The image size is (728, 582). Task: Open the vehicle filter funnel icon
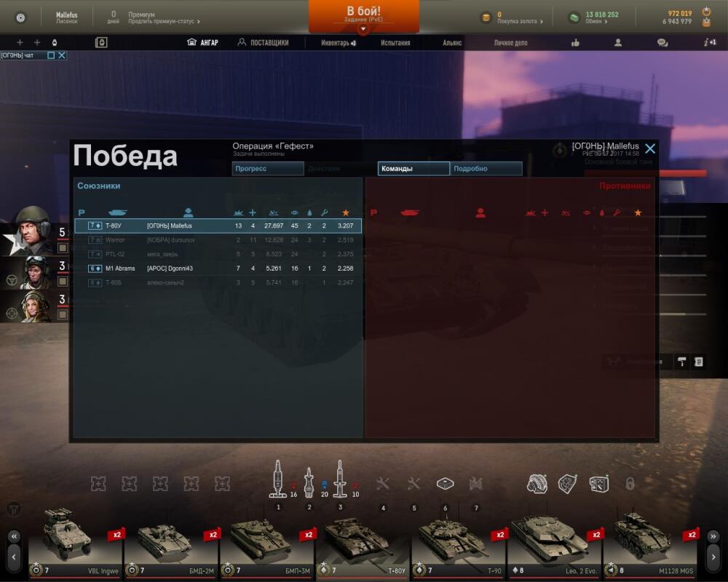tap(13, 509)
